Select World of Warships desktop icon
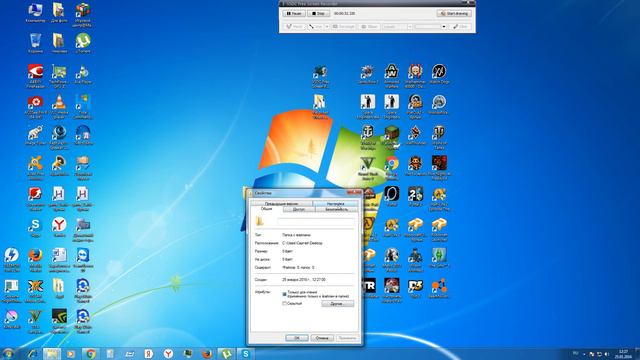Image resolution: width=640 pixels, height=360 pixels. (368, 138)
